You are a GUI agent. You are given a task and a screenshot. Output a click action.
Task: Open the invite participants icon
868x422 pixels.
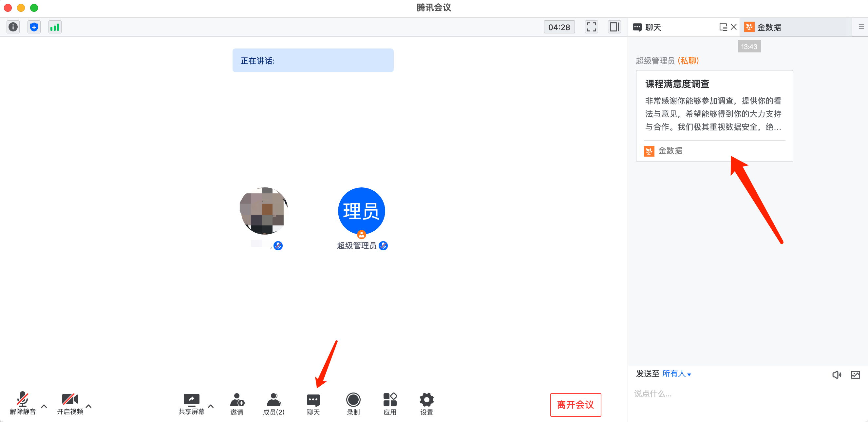click(x=237, y=403)
